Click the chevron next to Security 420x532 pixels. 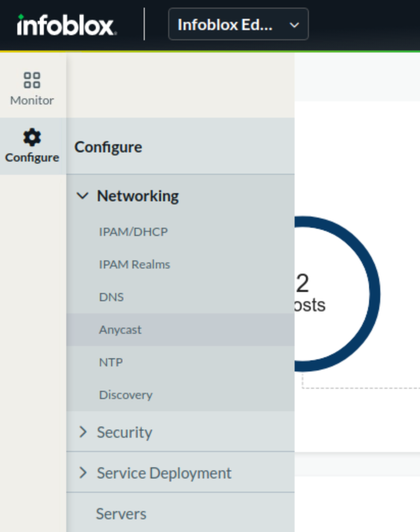click(84, 432)
